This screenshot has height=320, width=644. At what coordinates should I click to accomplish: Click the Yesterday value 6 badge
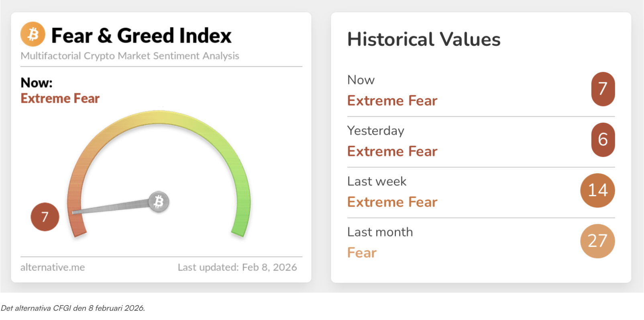click(x=603, y=139)
